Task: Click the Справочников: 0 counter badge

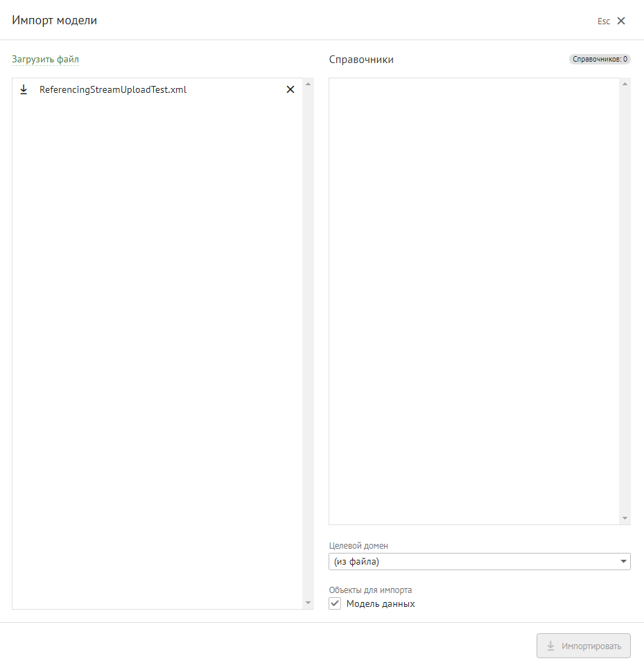Action: click(600, 60)
